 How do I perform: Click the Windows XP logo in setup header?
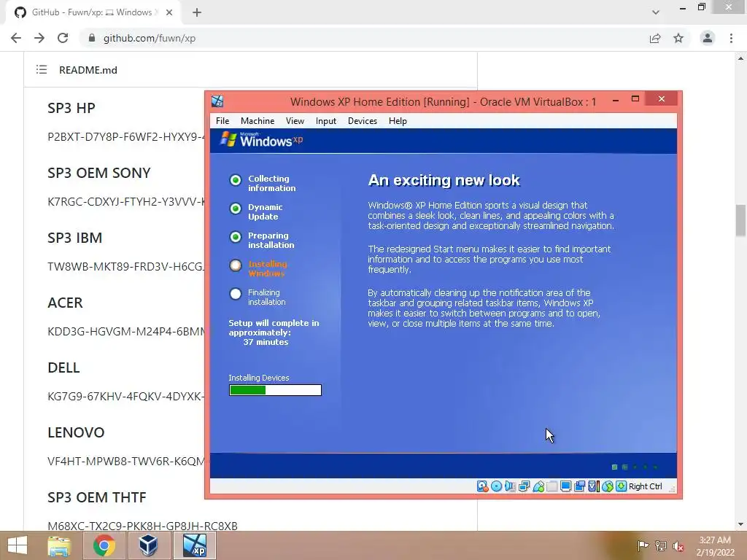[x=262, y=139]
